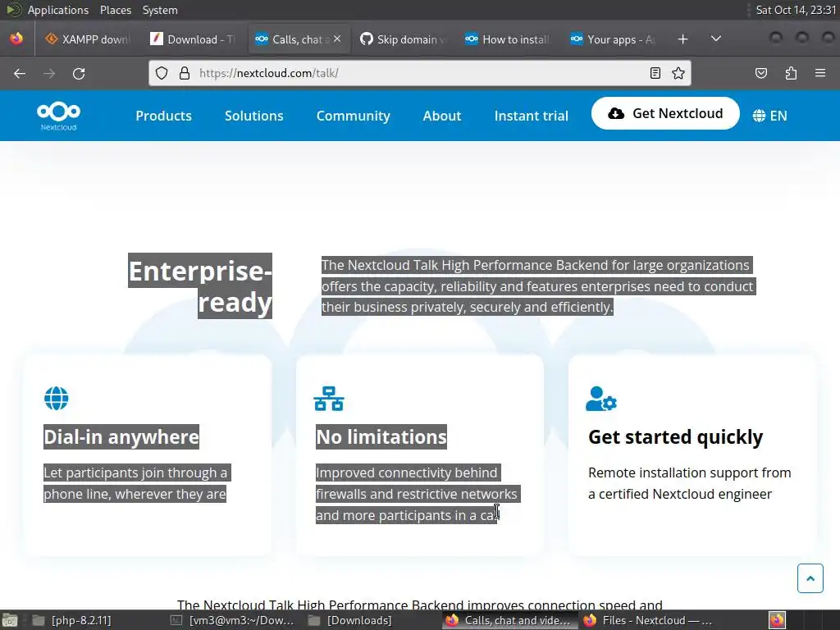840x630 pixels.
Task: Click the Nextcloud logo in header
Action: coord(58,116)
